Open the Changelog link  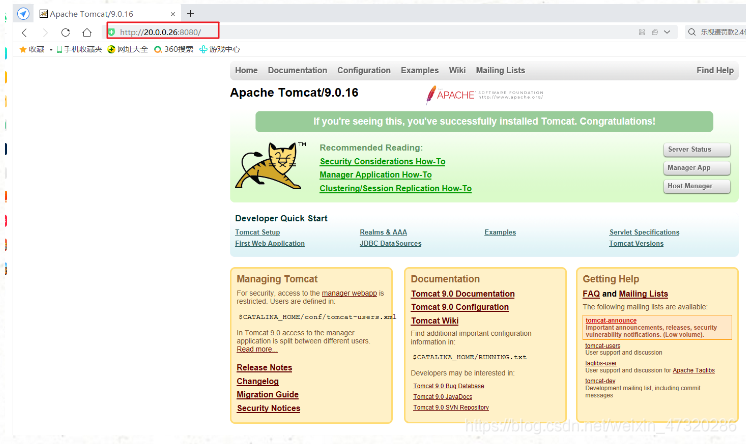point(257,381)
